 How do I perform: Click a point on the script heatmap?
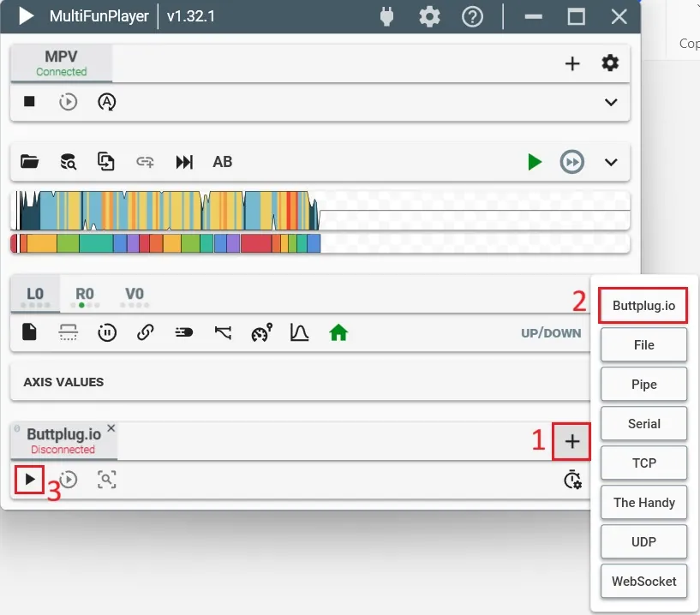click(320, 210)
